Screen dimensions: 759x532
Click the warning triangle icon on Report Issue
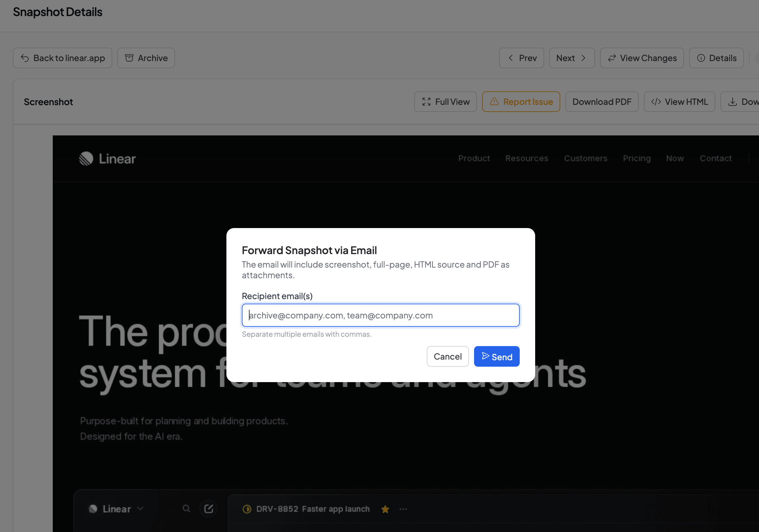point(494,101)
